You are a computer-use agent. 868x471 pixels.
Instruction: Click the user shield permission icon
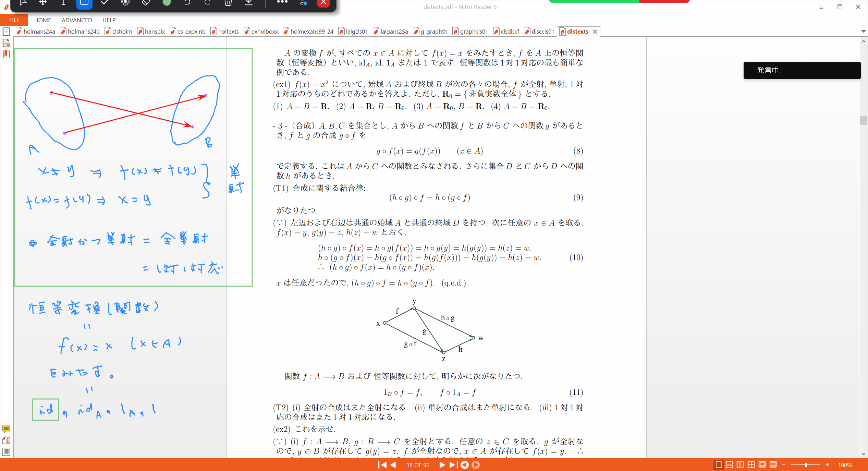tap(303, 3)
